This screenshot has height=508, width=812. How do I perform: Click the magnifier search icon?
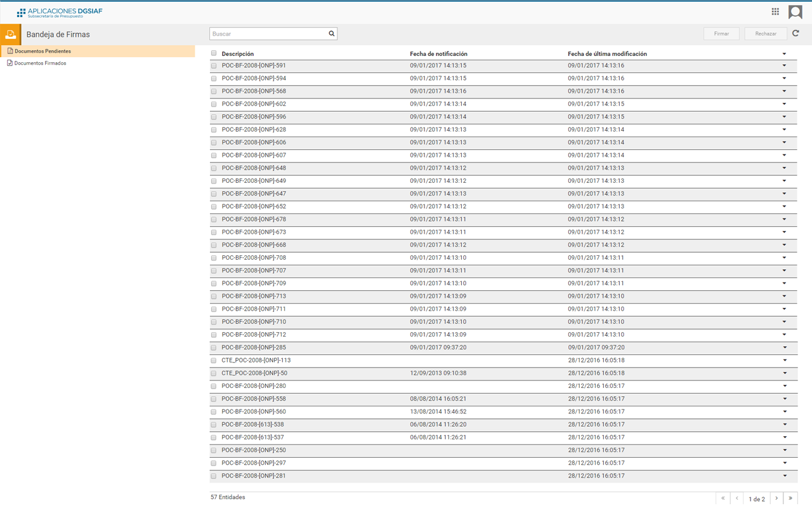pos(331,34)
